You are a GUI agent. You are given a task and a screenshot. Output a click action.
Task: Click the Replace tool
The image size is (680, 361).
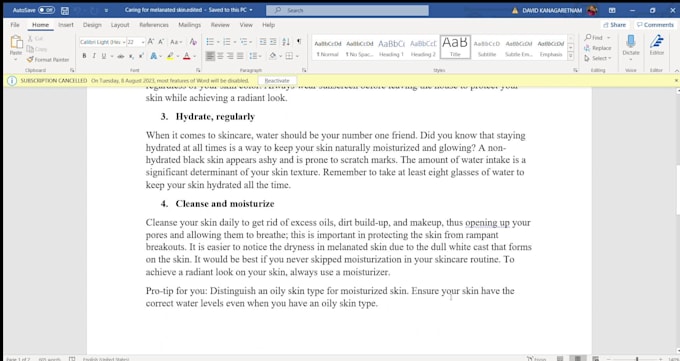pyautogui.click(x=598, y=48)
